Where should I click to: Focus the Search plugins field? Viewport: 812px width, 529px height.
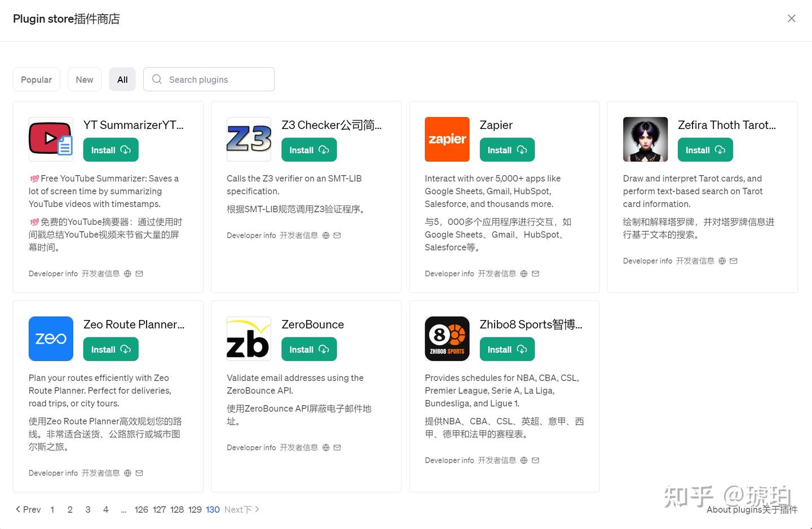209,79
